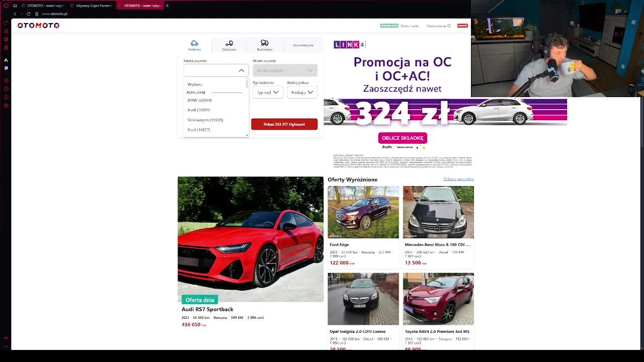The width and height of the screenshot is (644, 362).
Task: Click the Oferty Wyróżnione heading
Action: [x=353, y=179]
